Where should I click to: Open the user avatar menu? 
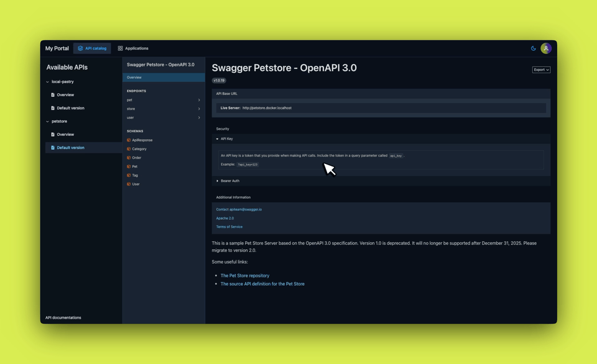[546, 48]
